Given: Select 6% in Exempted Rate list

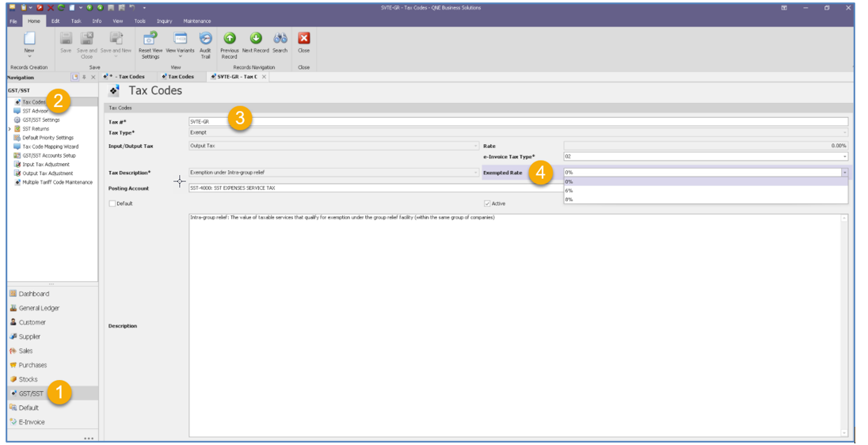Looking at the screenshot, I should [705, 190].
